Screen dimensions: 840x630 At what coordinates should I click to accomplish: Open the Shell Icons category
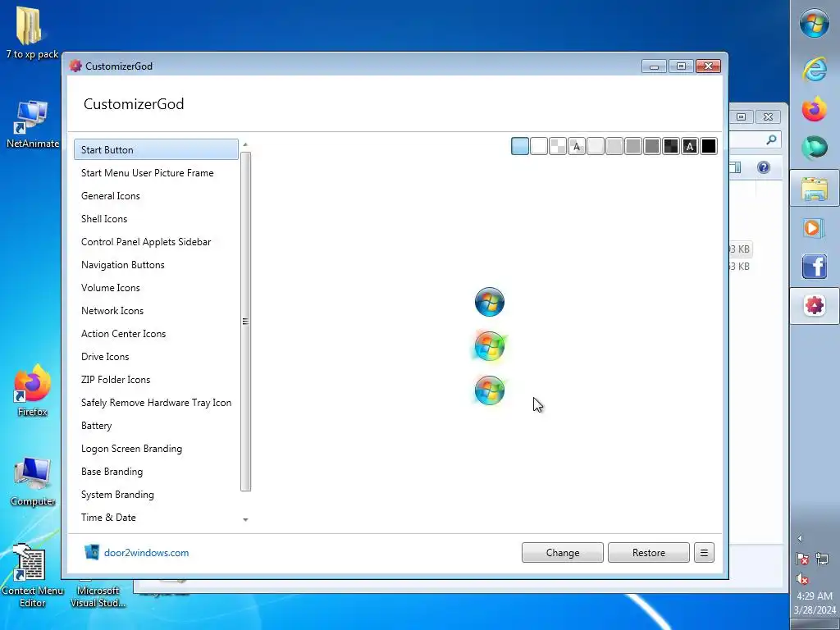[x=104, y=218]
